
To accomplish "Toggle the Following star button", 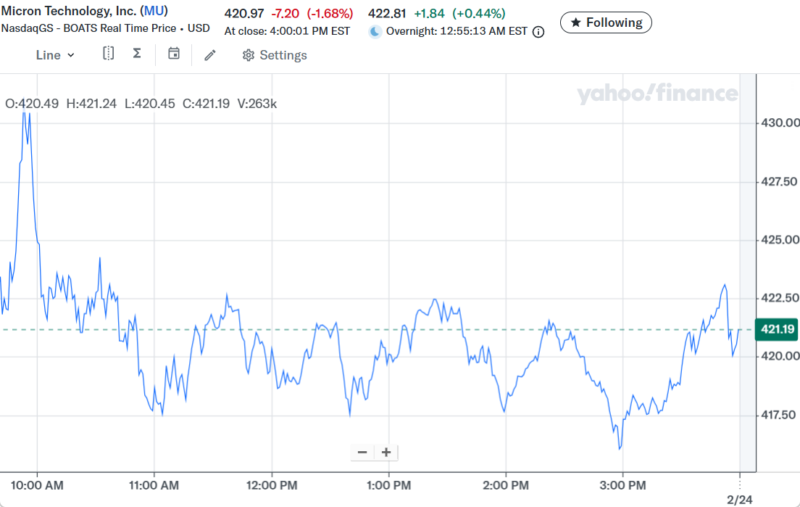I will [x=606, y=22].
